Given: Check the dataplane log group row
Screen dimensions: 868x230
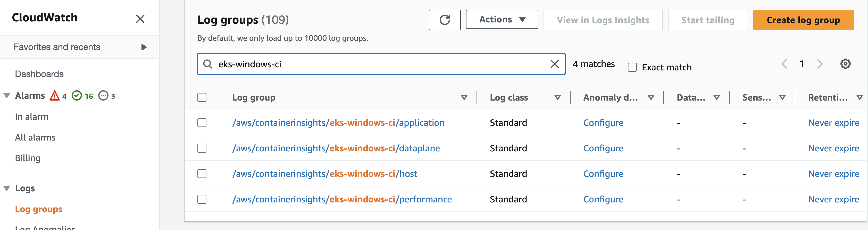Looking at the screenshot, I should (202, 148).
